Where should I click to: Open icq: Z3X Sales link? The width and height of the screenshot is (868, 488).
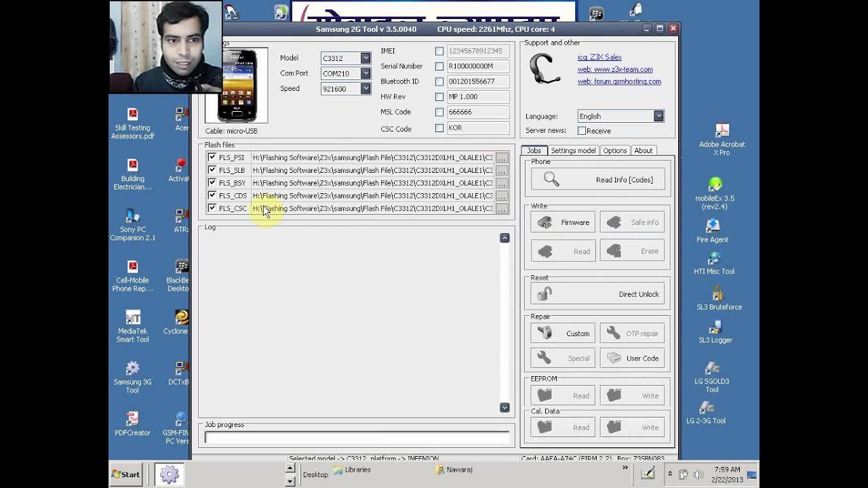[x=599, y=58]
